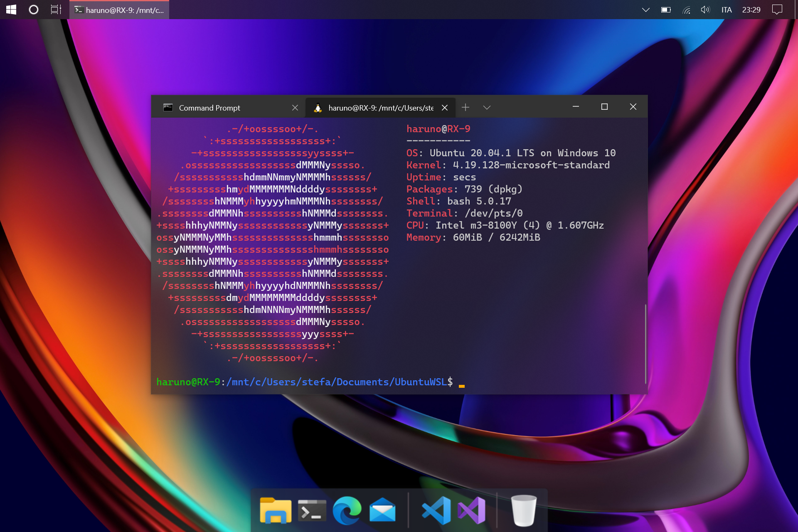Viewport: 798px width, 532px height.
Task: Open the clock showing 23:29
Action: tap(751, 10)
